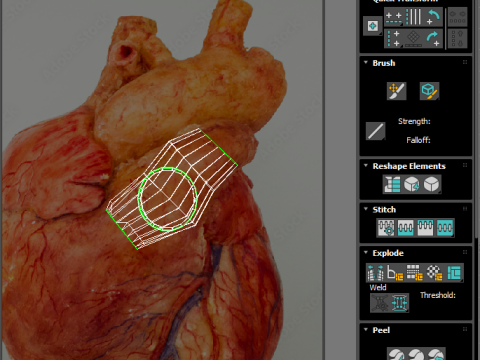Image resolution: width=480 pixels, height=360 pixels.
Task: Rotate selection 90 degrees clockwise
Action: (433, 38)
